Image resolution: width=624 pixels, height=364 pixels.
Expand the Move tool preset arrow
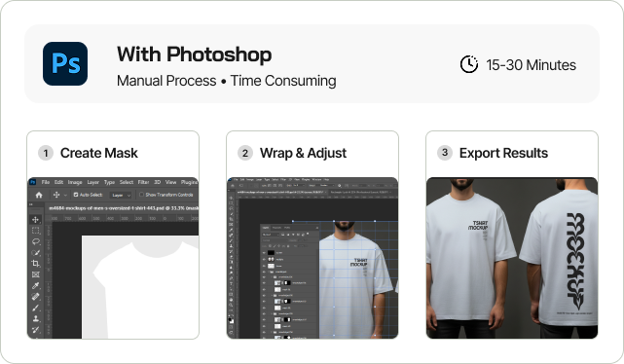[x=65, y=195]
